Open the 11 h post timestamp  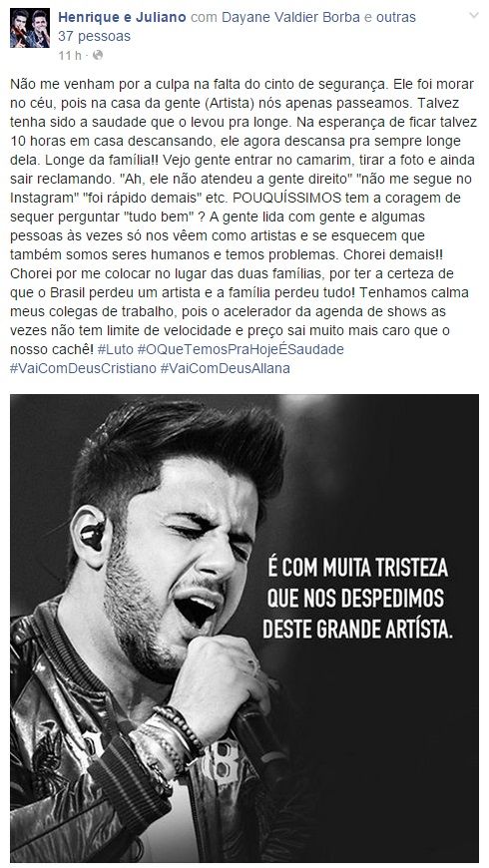(70, 55)
